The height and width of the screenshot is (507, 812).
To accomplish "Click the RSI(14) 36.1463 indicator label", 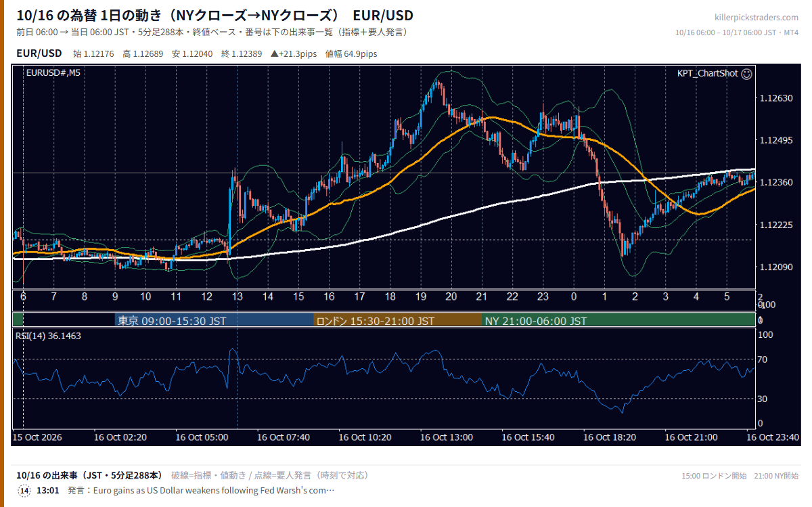I will click(x=49, y=336).
